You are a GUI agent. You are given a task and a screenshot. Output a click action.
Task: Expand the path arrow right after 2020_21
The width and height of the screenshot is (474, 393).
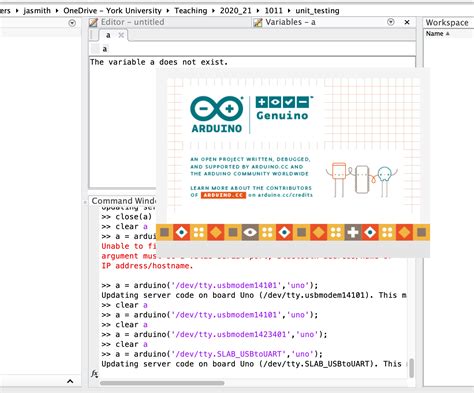coord(258,11)
